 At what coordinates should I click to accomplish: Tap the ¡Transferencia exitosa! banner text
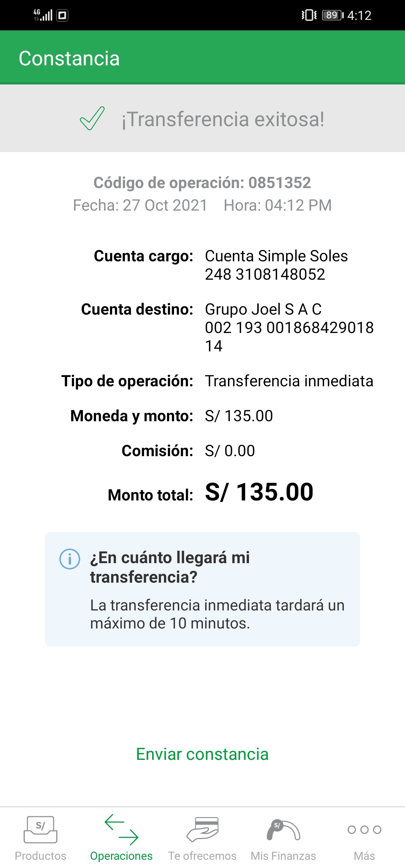[x=223, y=119]
